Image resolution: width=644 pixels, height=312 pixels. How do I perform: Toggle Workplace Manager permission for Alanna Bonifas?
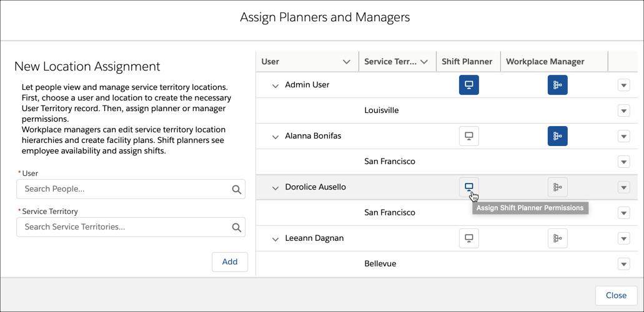(x=557, y=136)
